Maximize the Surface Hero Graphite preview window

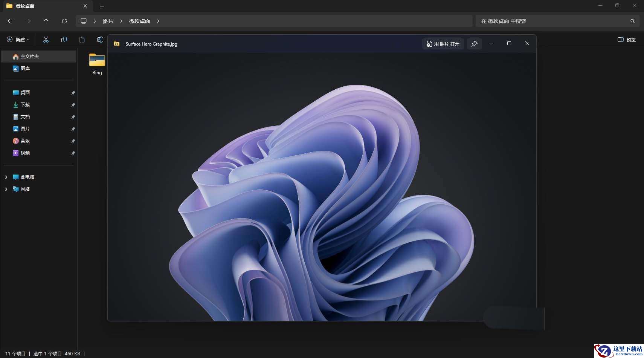pos(509,44)
